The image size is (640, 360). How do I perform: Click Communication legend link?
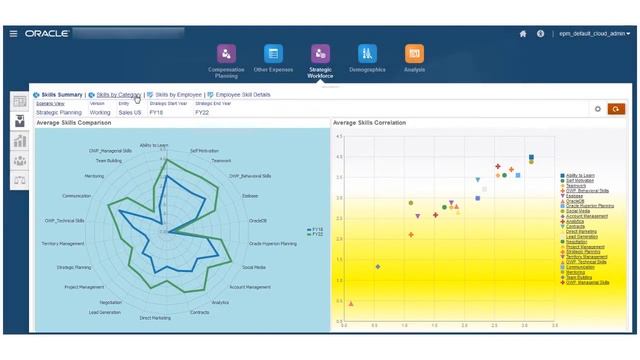580,267
